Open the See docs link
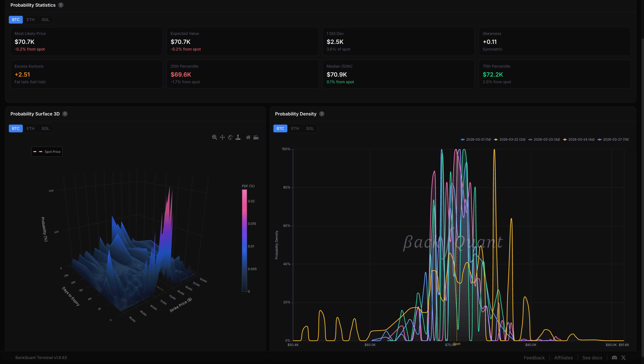The width and height of the screenshot is (644, 364). [592, 358]
